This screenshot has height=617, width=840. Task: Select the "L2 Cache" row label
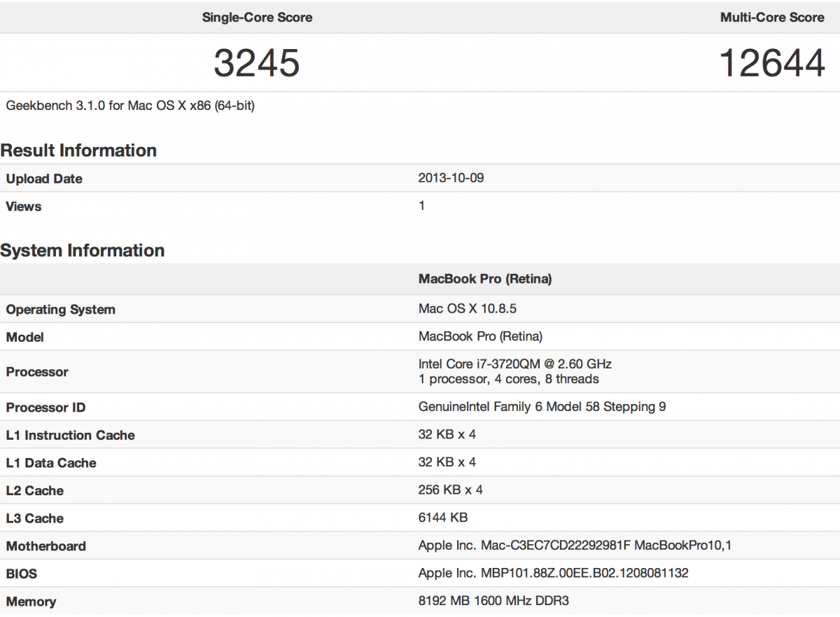34,491
